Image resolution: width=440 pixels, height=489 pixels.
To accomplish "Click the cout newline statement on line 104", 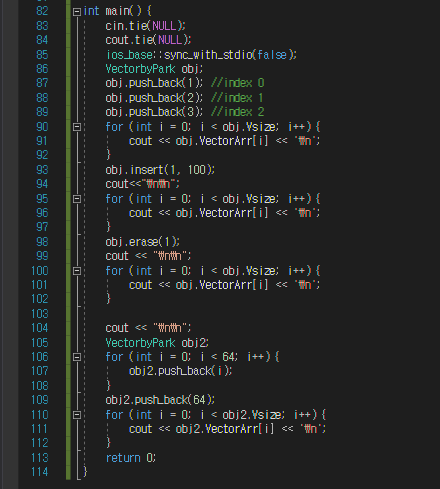I will [148, 328].
